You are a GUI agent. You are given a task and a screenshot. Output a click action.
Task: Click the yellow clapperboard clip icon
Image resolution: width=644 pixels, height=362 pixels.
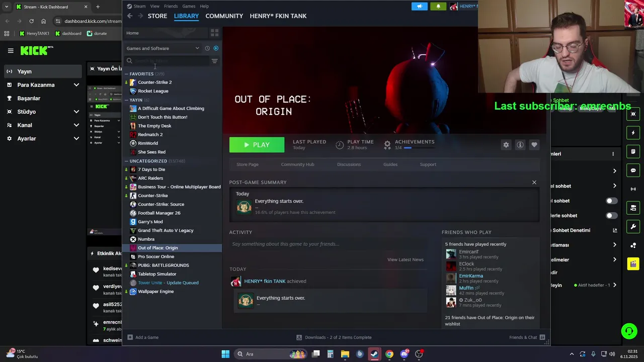(633, 263)
